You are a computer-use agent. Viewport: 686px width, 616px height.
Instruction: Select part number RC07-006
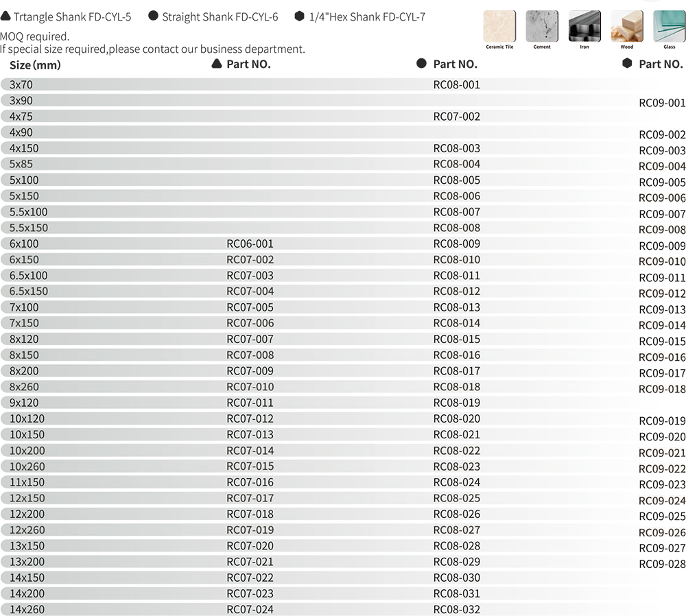tap(250, 323)
